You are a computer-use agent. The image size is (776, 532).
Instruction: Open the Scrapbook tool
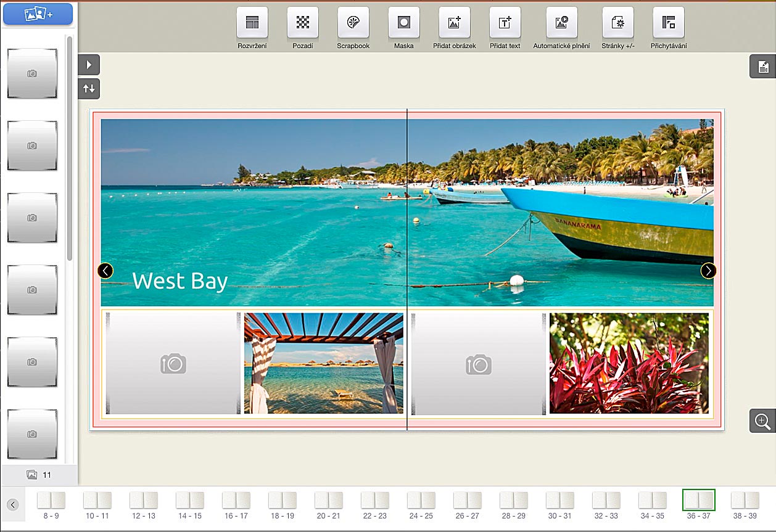click(x=353, y=23)
